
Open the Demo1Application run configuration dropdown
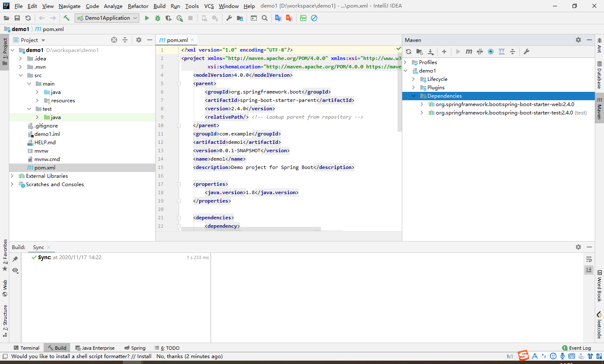tap(107, 18)
